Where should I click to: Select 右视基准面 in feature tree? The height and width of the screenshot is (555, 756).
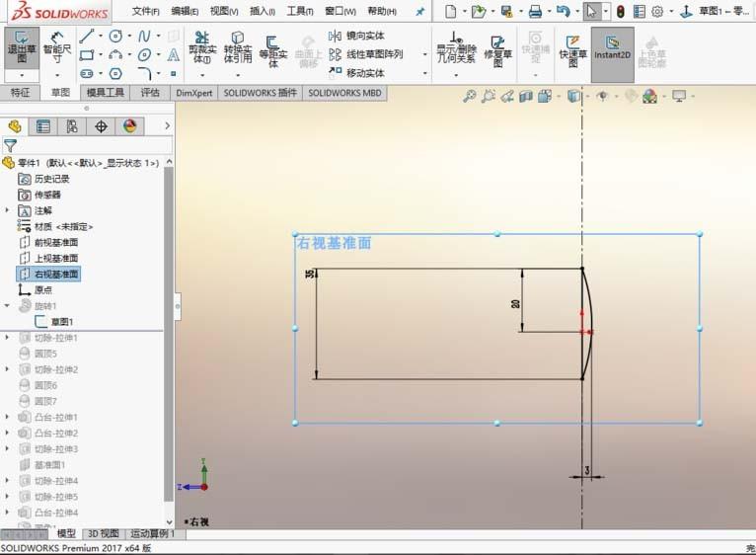tap(48, 275)
